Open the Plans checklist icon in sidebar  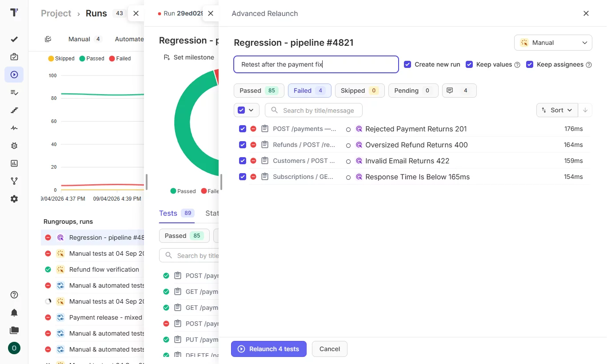14,92
